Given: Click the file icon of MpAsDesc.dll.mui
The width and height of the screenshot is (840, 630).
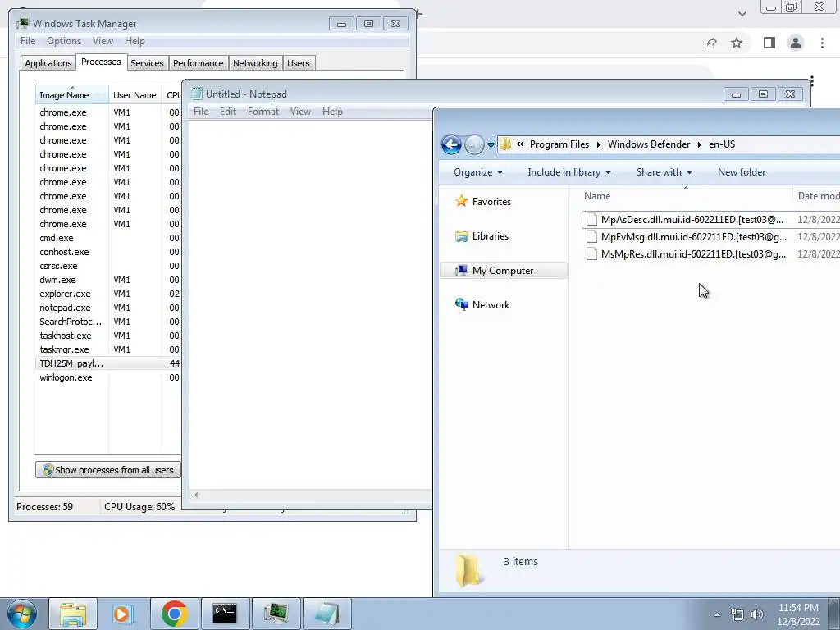Looking at the screenshot, I should point(591,220).
